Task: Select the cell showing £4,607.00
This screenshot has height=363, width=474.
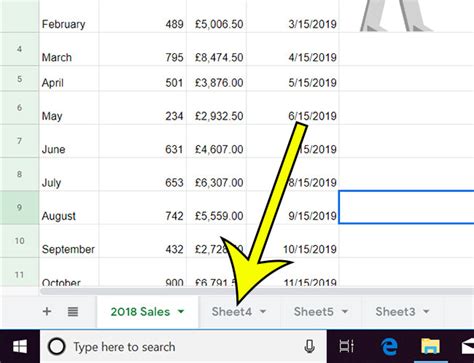Action: pos(217,141)
